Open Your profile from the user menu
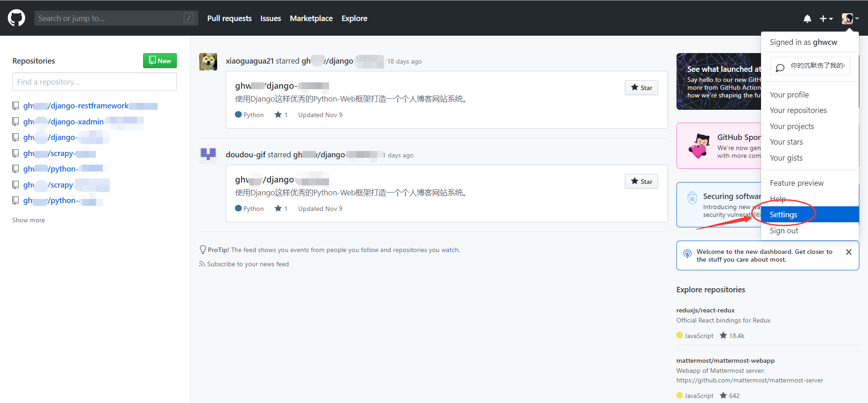 (x=789, y=95)
